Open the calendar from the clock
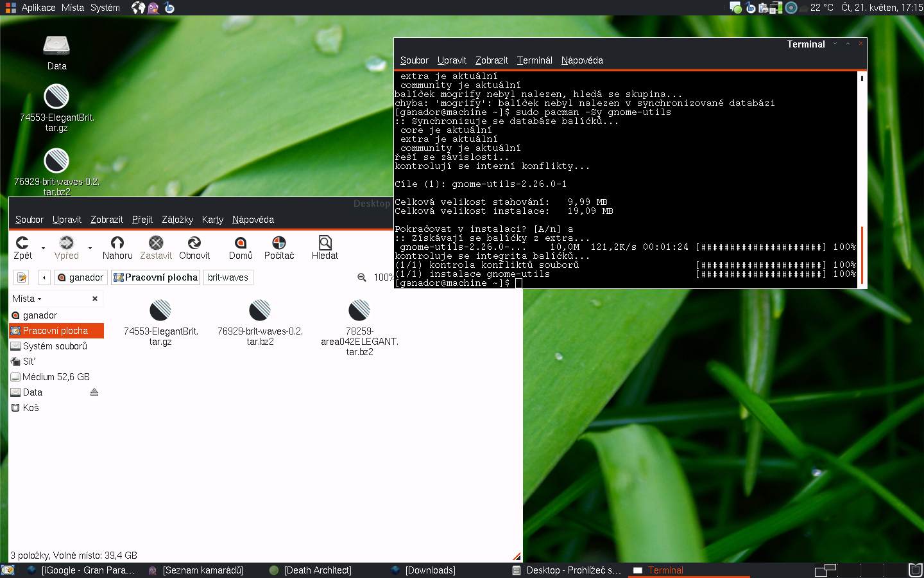Image resolution: width=924 pixels, height=578 pixels. pos(882,8)
